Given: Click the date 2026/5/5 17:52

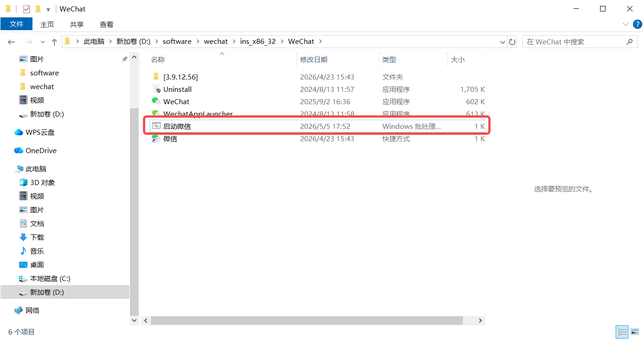Looking at the screenshot, I should click(325, 126).
